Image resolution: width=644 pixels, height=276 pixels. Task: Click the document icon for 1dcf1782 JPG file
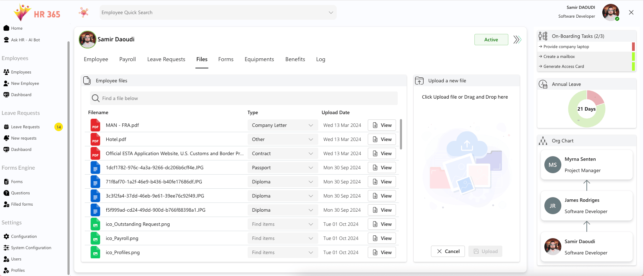[x=95, y=168]
